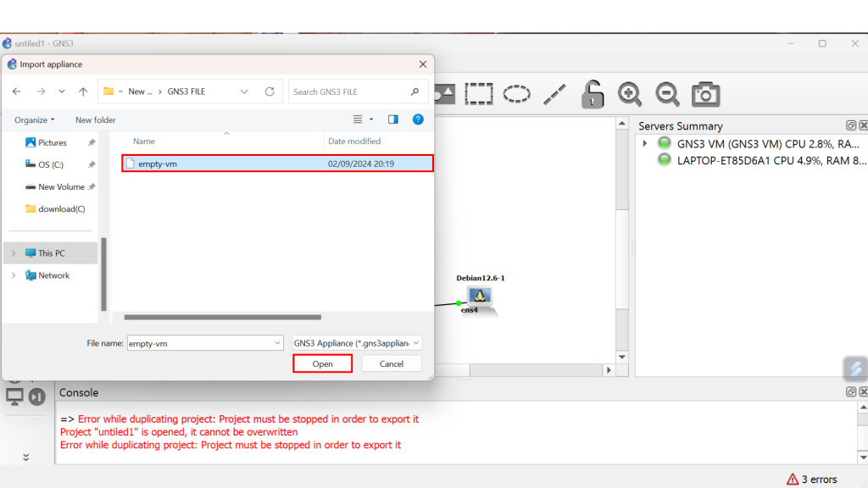Image resolution: width=868 pixels, height=488 pixels.
Task: Click the Debian12.6-1 node icon
Action: tap(481, 297)
